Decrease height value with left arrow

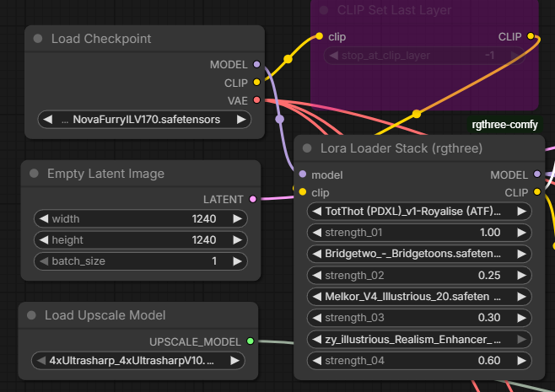coord(44,240)
